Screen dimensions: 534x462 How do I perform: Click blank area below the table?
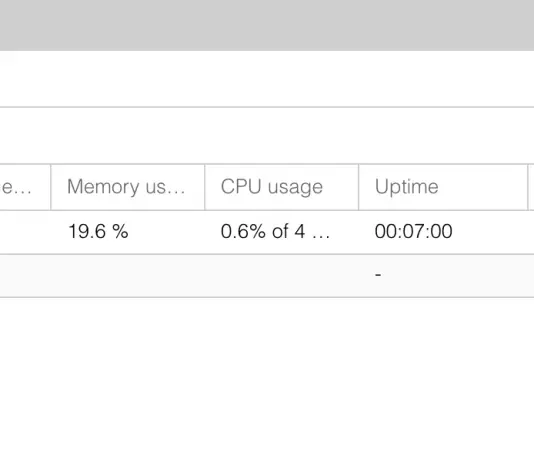267,380
